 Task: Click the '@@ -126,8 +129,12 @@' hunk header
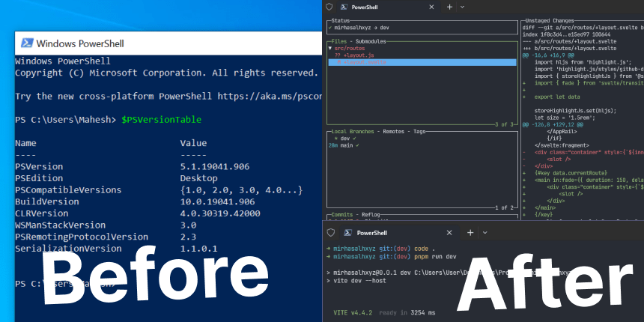pyautogui.click(x=551, y=124)
